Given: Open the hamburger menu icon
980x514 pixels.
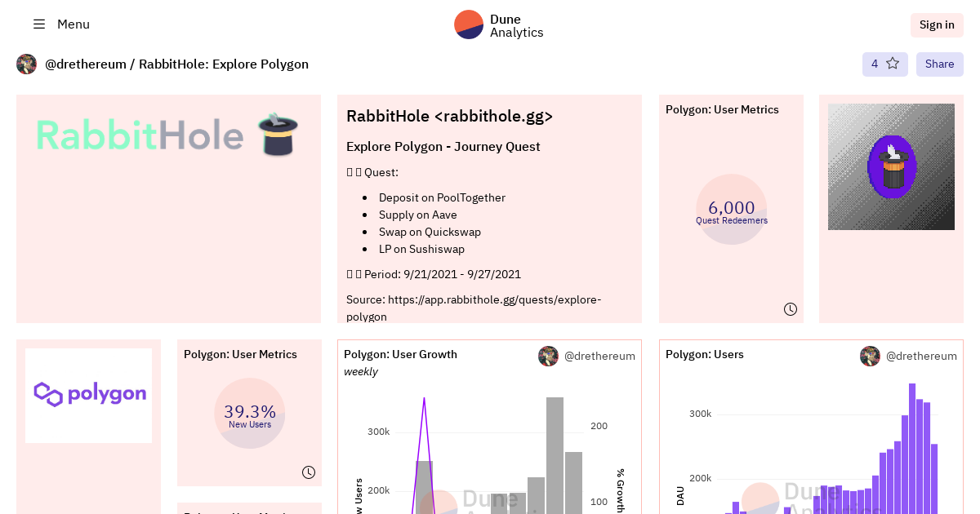Looking at the screenshot, I should coord(39,24).
